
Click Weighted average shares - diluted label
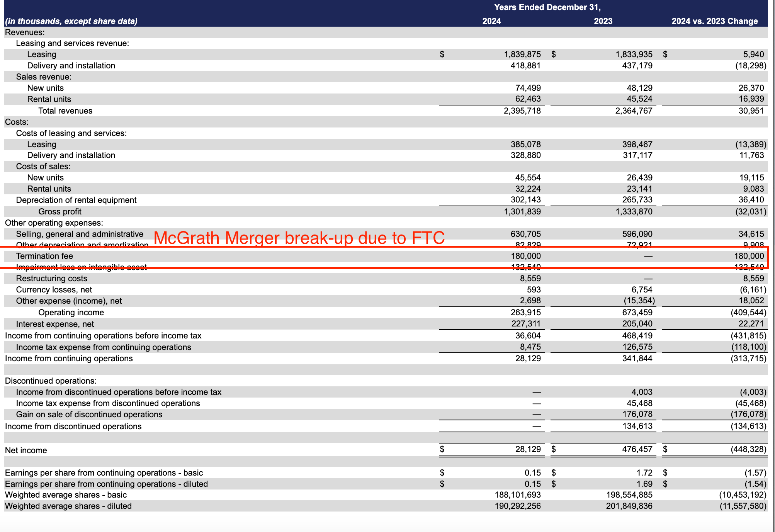pos(68,506)
